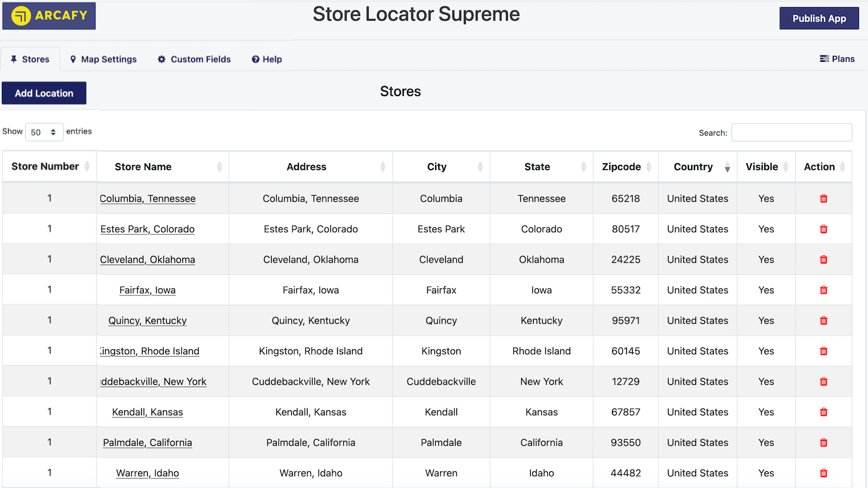The height and width of the screenshot is (488, 868).
Task: Delete the Columbia, Tennessee store via trash icon
Action: (824, 198)
